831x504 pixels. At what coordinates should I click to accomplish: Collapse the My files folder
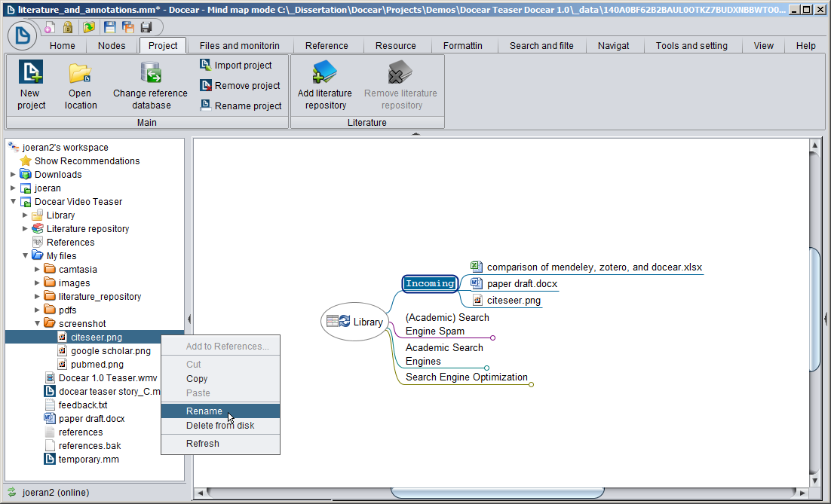[x=25, y=255]
